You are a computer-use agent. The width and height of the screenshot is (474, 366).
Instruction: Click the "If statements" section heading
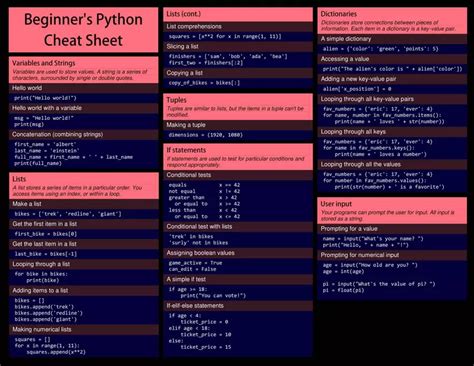[186, 150]
